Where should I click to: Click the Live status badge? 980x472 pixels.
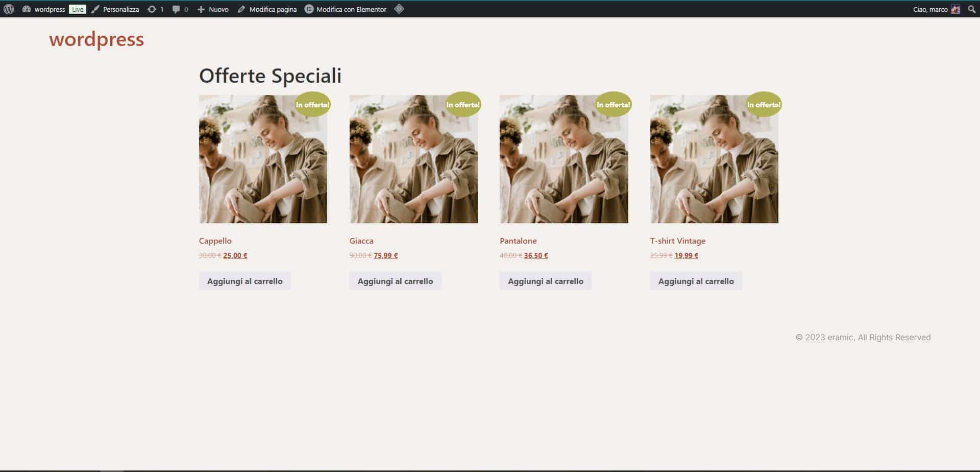coord(78,9)
